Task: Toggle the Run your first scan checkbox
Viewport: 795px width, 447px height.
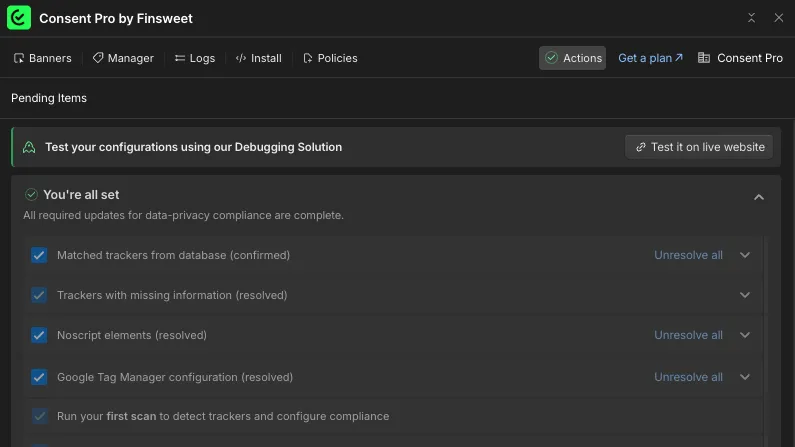Action: pos(39,416)
